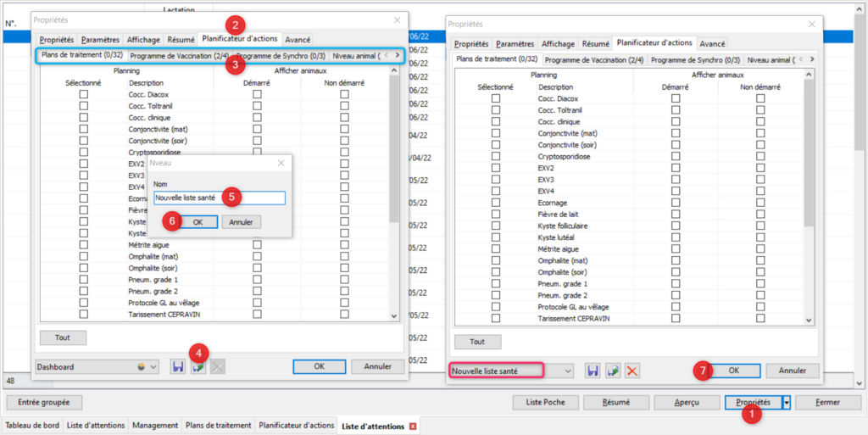Click the red X delete icon in right dialog
This screenshot has width=868, height=435.
[632, 371]
